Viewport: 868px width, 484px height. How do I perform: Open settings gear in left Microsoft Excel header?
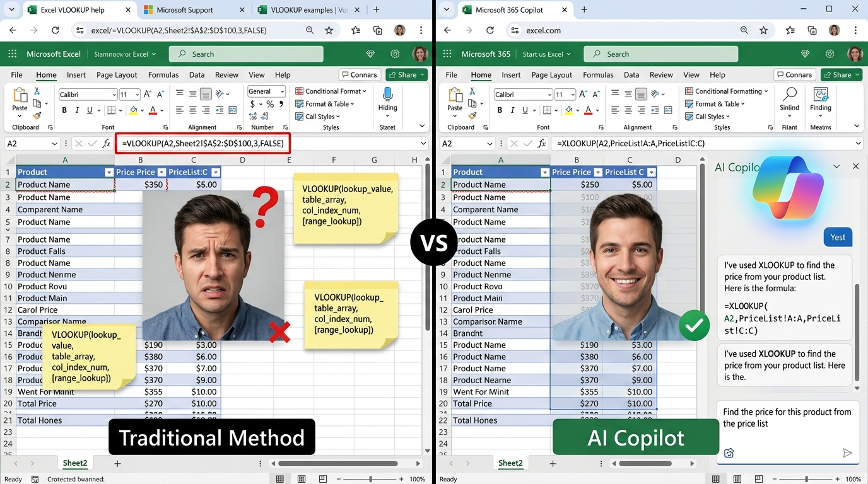point(395,54)
